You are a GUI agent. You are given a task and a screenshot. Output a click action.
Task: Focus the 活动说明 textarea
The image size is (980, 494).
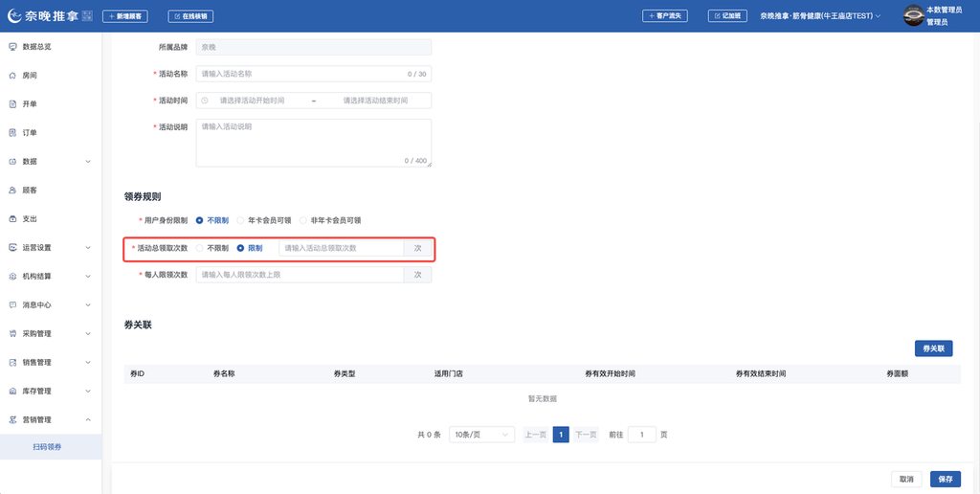(x=314, y=144)
